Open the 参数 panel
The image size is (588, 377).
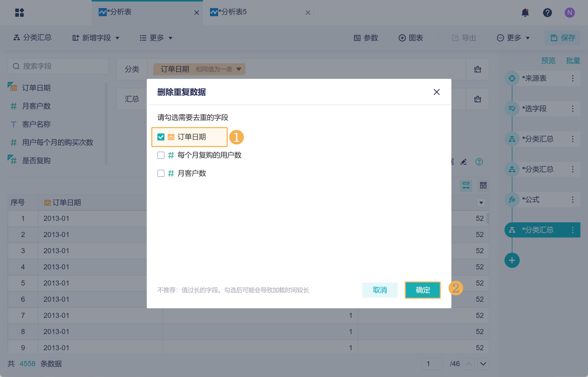tap(366, 38)
